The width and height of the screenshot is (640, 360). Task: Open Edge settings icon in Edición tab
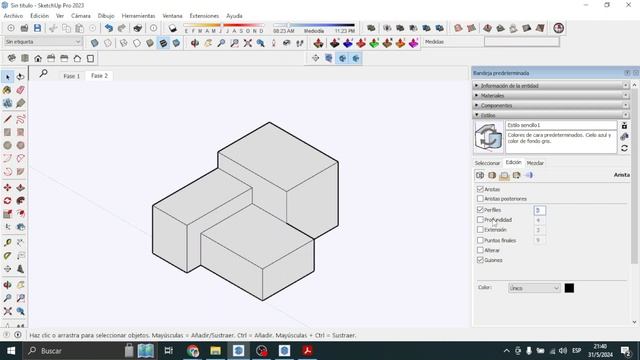pyautogui.click(x=480, y=175)
